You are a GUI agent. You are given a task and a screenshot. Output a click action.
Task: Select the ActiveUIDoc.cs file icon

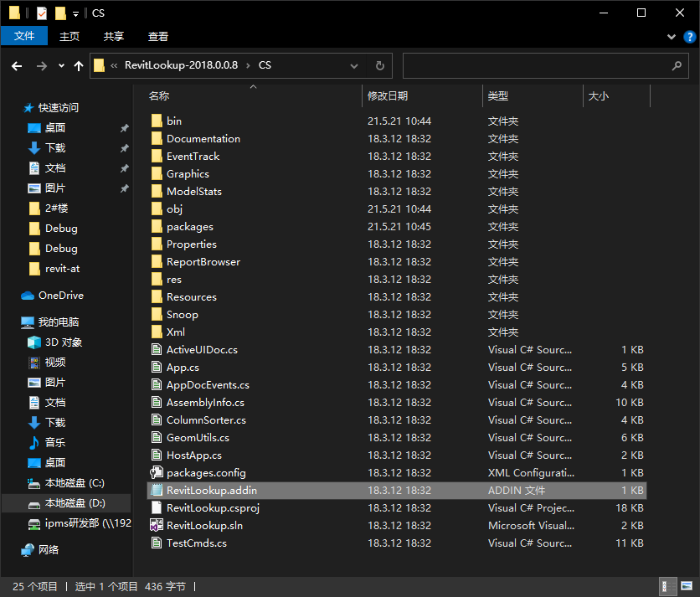pyautogui.click(x=157, y=350)
